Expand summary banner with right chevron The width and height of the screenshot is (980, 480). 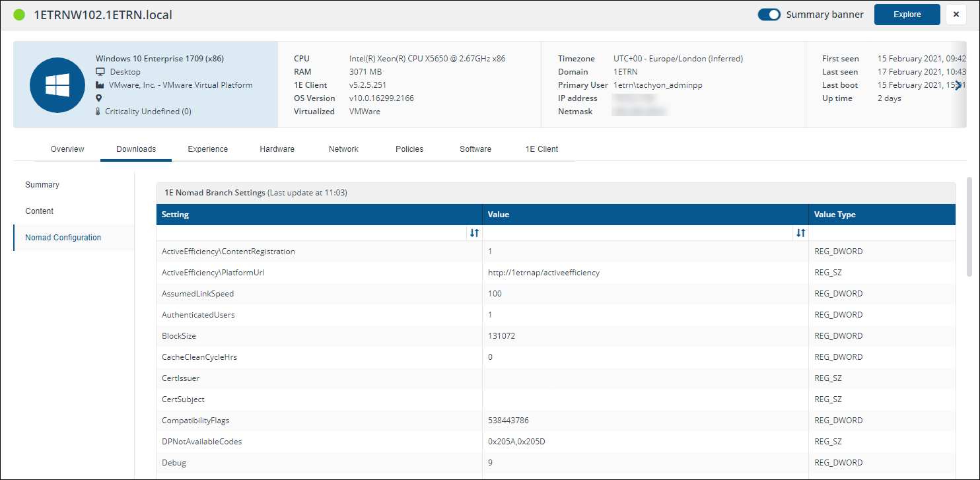(x=958, y=85)
